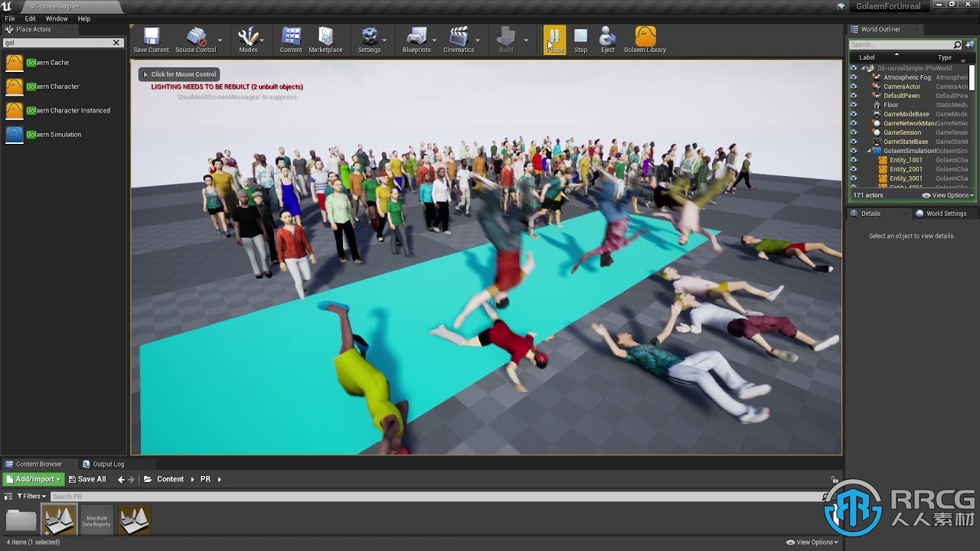Sort World Outliner by Type column

click(945, 57)
